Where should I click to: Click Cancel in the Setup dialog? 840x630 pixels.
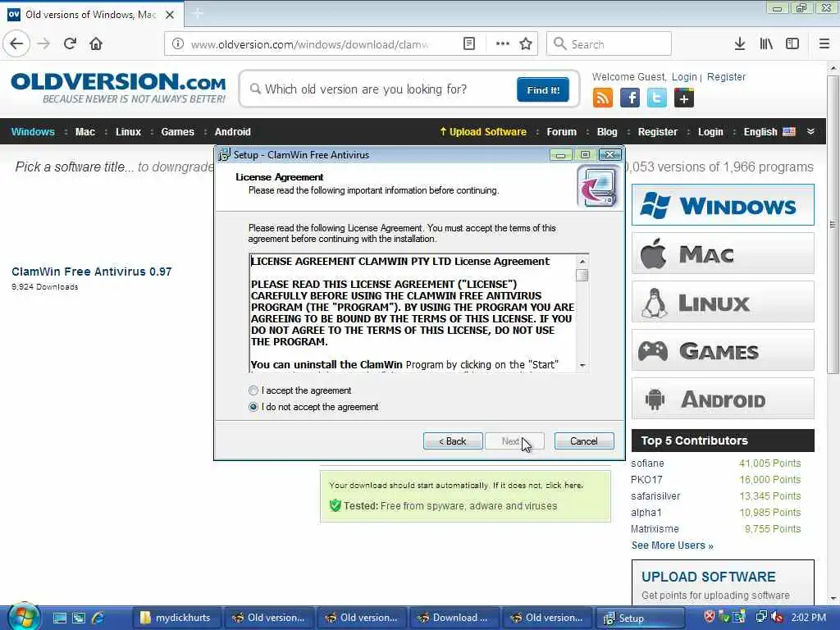click(x=584, y=441)
